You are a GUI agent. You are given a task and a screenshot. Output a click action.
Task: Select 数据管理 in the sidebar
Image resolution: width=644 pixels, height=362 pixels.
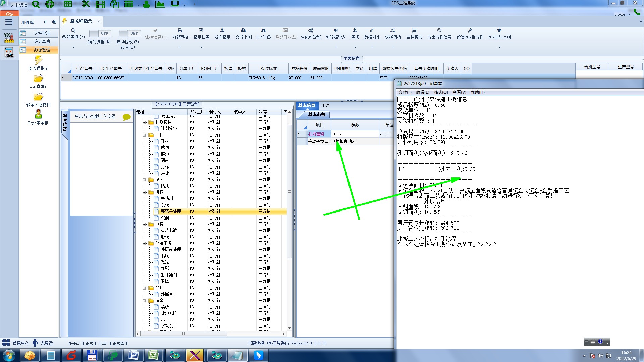point(42,50)
